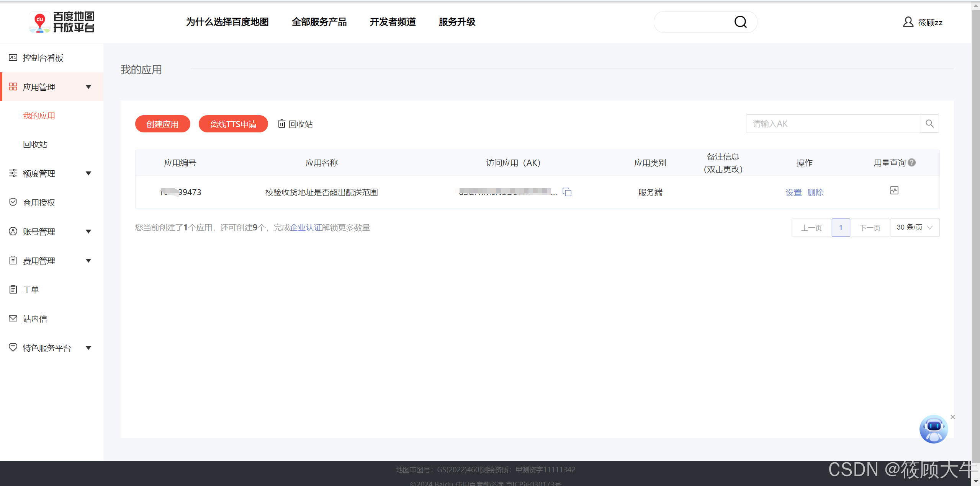Screen dimensions: 980x486
Task: Click the AK search magnifier icon
Action: [929, 124]
